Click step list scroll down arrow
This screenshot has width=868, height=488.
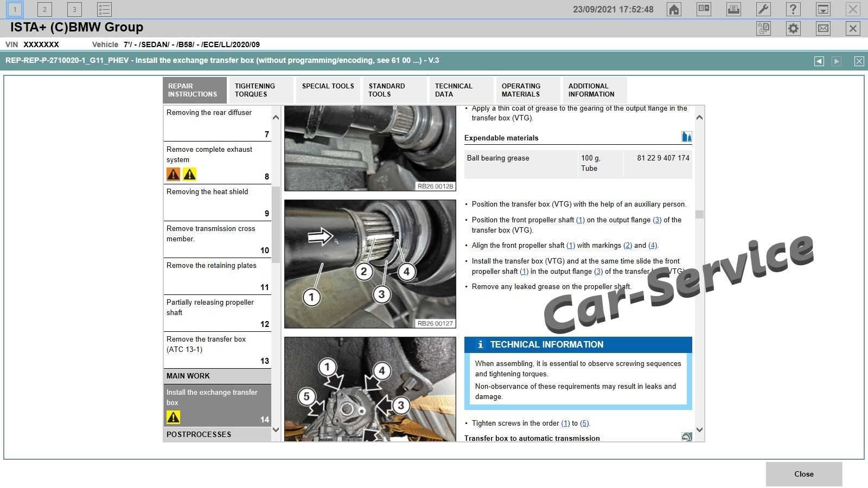(x=276, y=430)
